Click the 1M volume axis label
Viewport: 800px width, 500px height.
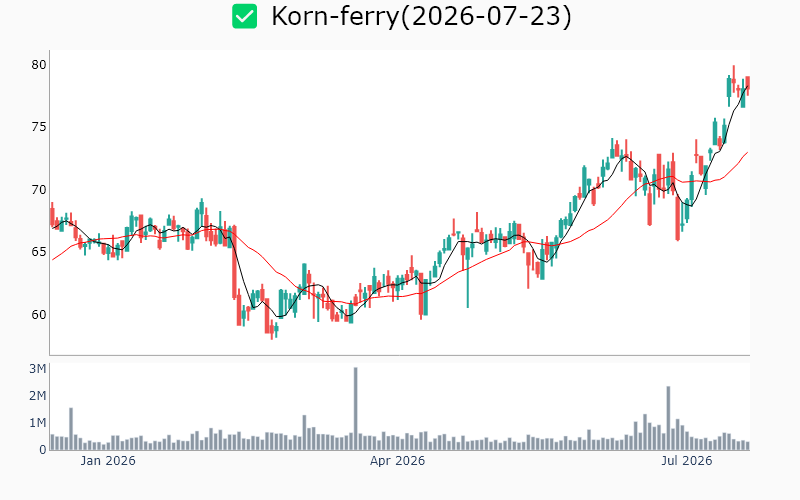[x=37, y=423]
